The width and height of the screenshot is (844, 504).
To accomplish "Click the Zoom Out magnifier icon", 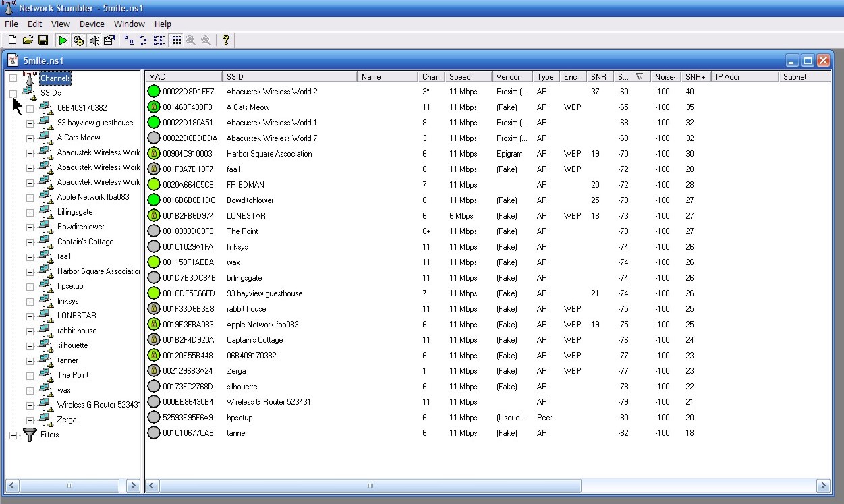I will (x=206, y=40).
